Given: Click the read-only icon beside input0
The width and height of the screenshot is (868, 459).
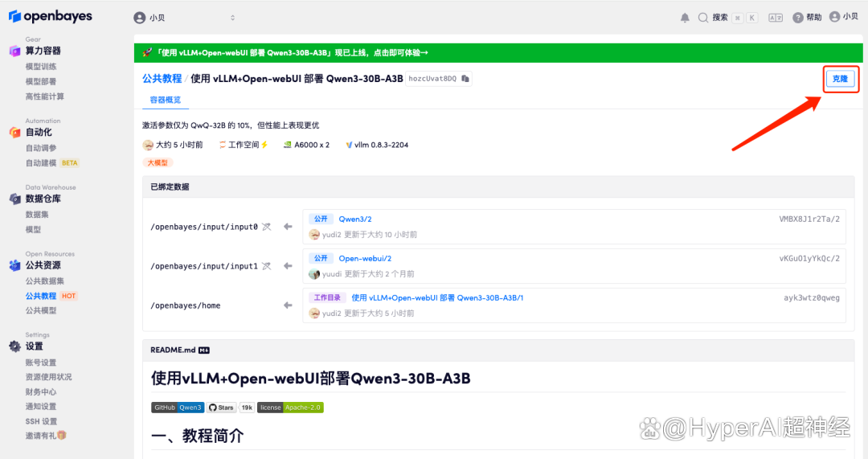Looking at the screenshot, I should coord(267,227).
